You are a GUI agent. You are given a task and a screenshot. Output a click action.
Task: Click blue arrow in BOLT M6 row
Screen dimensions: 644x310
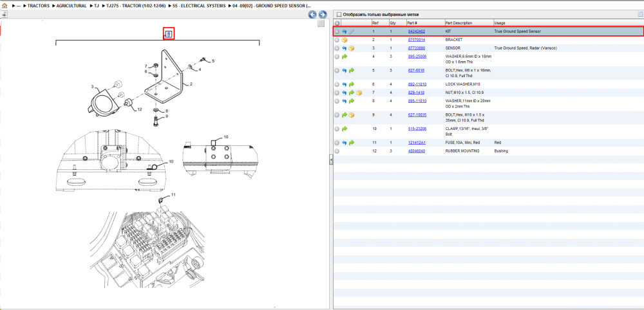345,71
